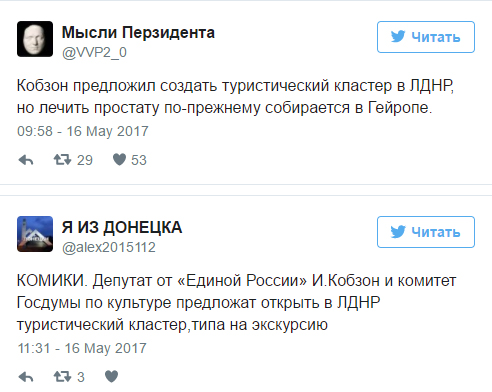Screen dimensions: 492x392
Task: Reply to the Мысли Перзидента tweet
Action: [x=26, y=160]
